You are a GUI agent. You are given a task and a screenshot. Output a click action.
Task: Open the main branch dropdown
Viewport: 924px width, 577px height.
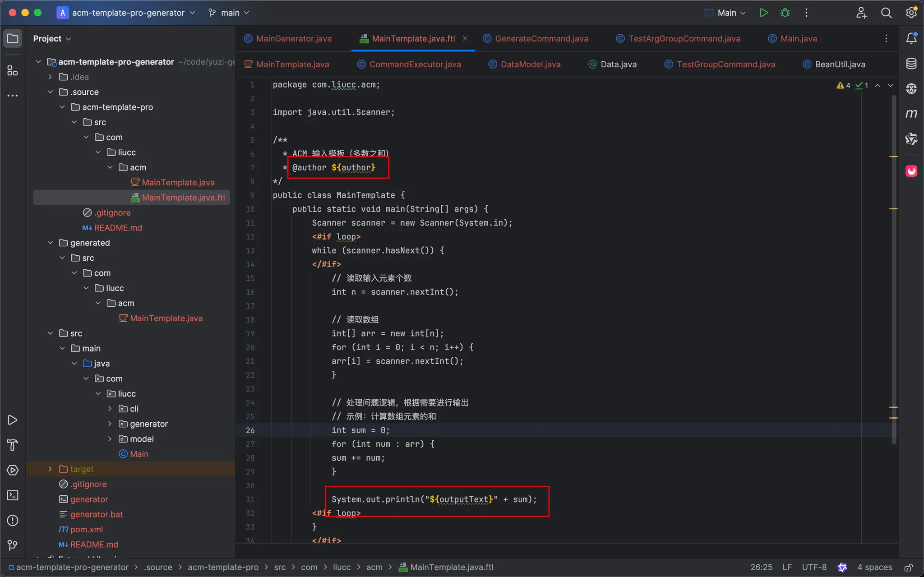tap(229, 13)
